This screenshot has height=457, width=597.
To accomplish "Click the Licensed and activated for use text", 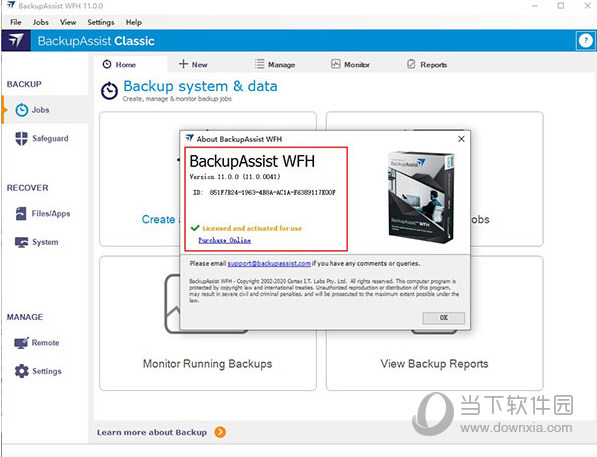I will (x=252, y=228).
